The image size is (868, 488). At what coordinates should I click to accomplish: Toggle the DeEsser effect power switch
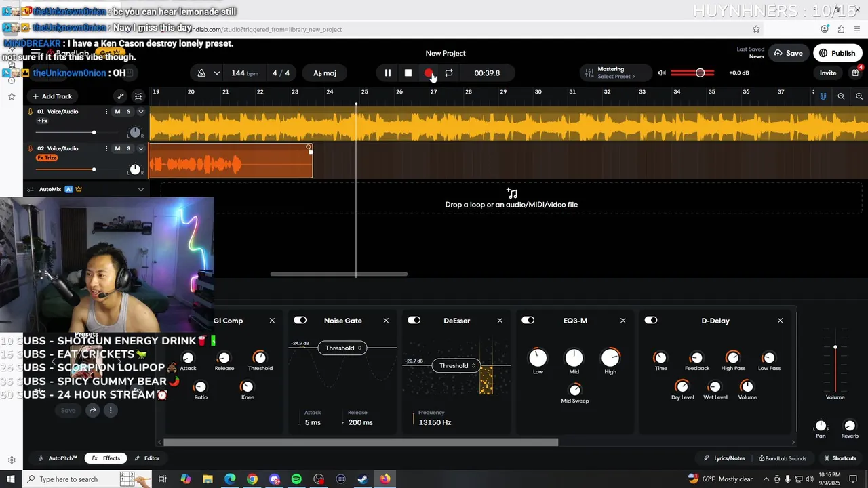click(x=414, y=320)
